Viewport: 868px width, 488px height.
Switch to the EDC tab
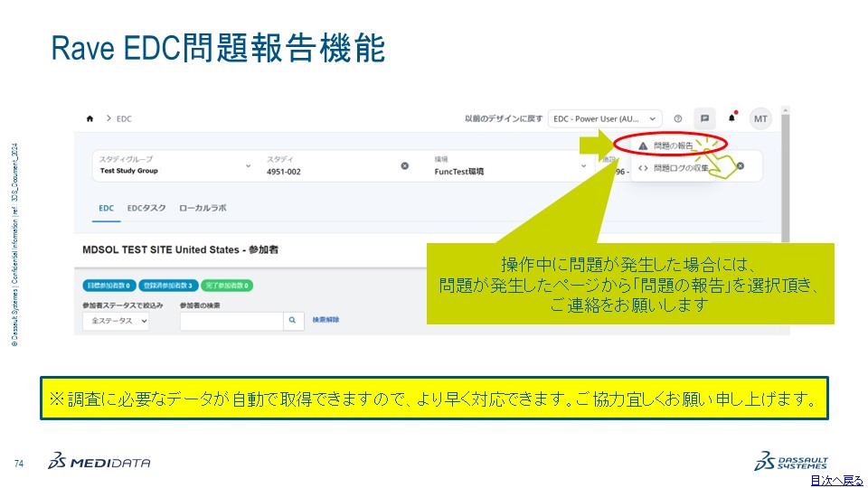click(x=107, y=208)
